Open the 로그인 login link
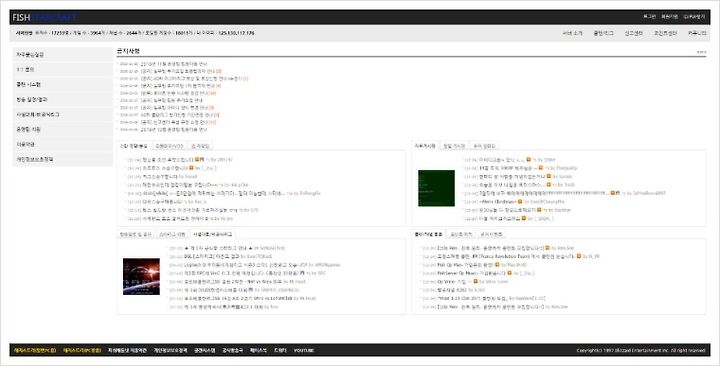 649,17
